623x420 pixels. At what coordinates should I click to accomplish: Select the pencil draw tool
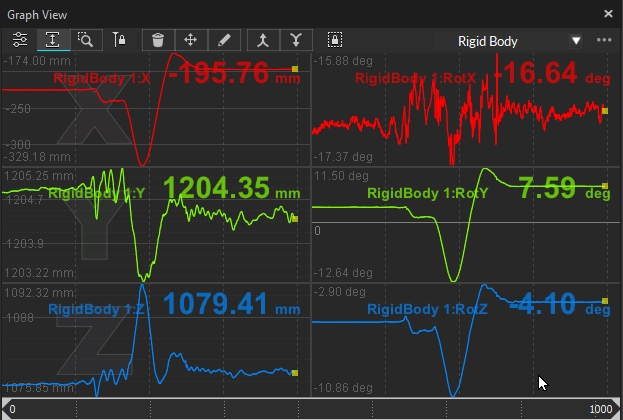[x=224, y=40]
